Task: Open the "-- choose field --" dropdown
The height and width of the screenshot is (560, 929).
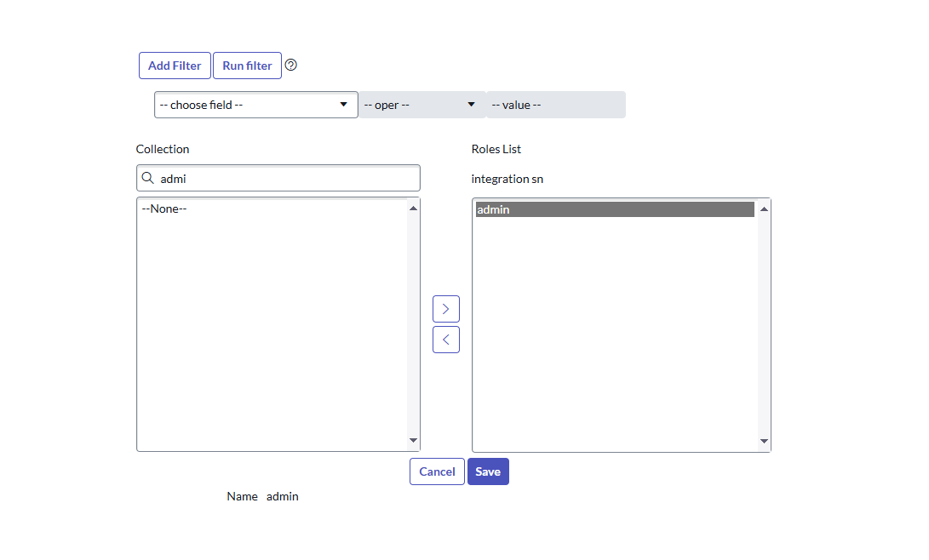Action: 255,105
